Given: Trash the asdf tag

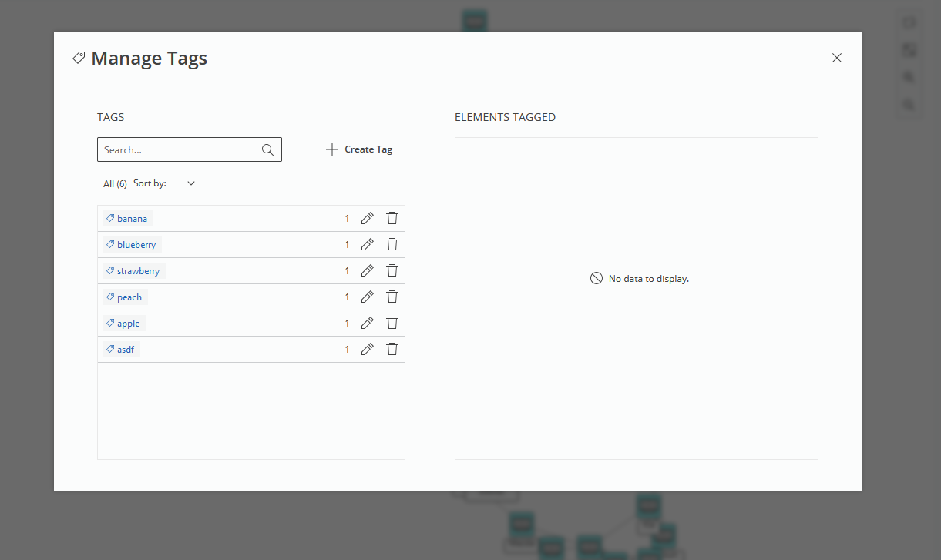Looking at the screenshot, I should 392,350.
